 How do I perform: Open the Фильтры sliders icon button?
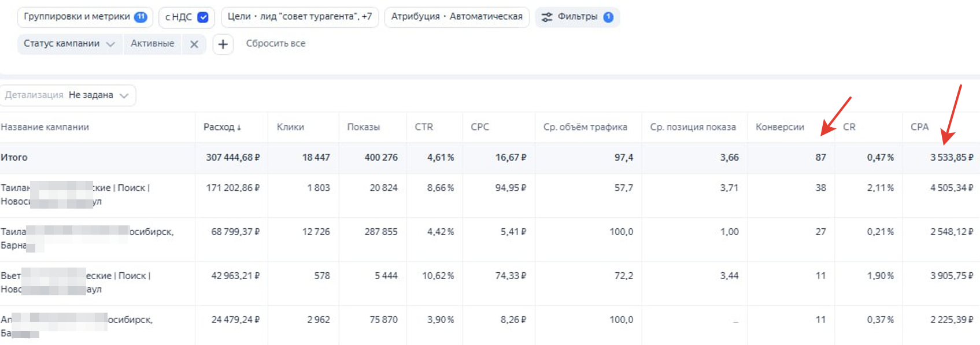[577, 17]
